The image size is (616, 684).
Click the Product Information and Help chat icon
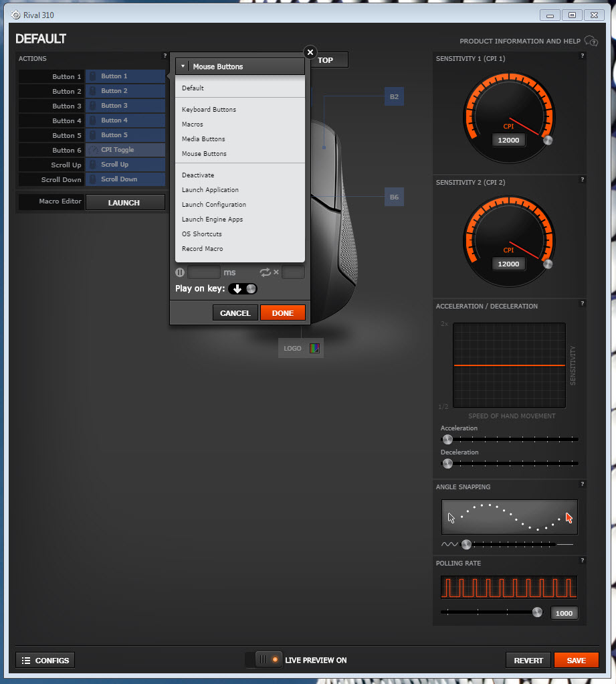coord(591,41)
